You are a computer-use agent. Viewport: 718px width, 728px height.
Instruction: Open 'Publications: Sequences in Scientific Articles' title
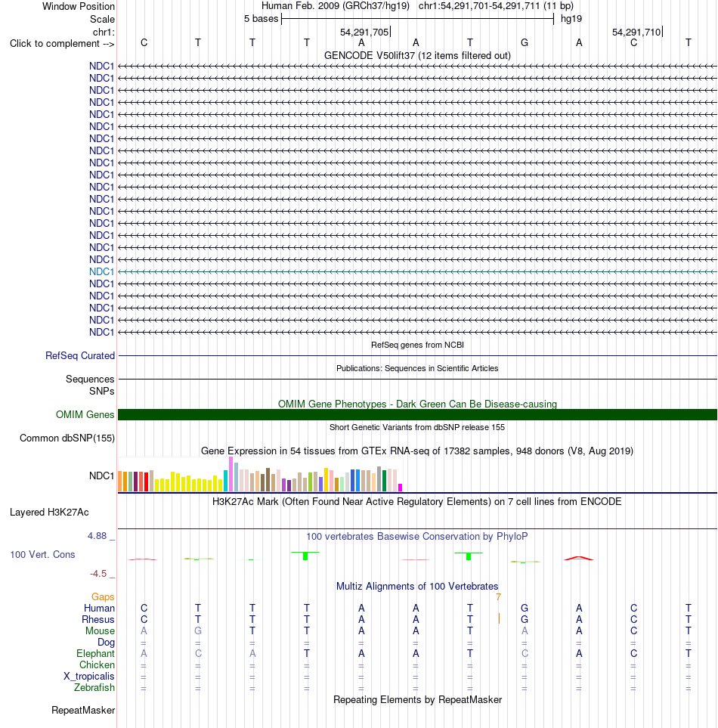[417, 368]
